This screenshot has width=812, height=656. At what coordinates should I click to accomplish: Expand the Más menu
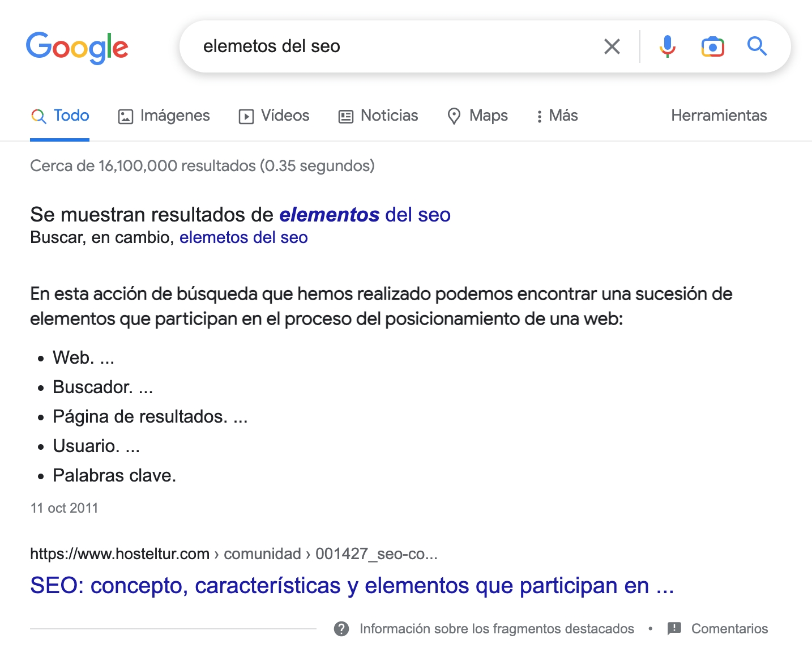tap(557, 116)
